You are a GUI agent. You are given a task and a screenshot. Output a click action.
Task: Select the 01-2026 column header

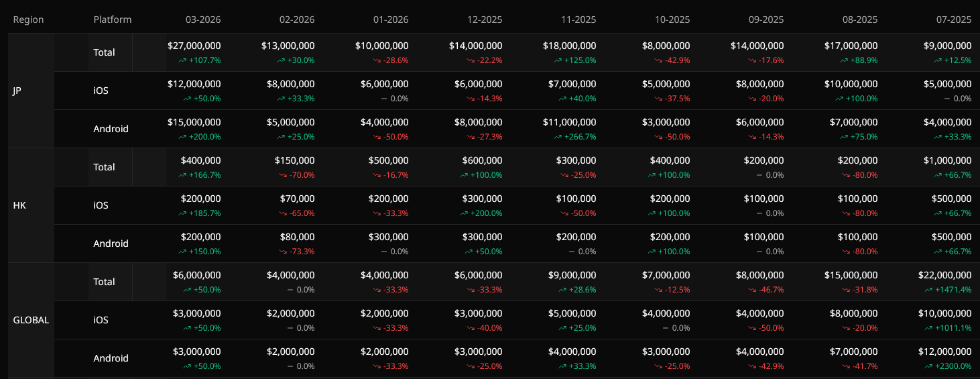point(391,19)
